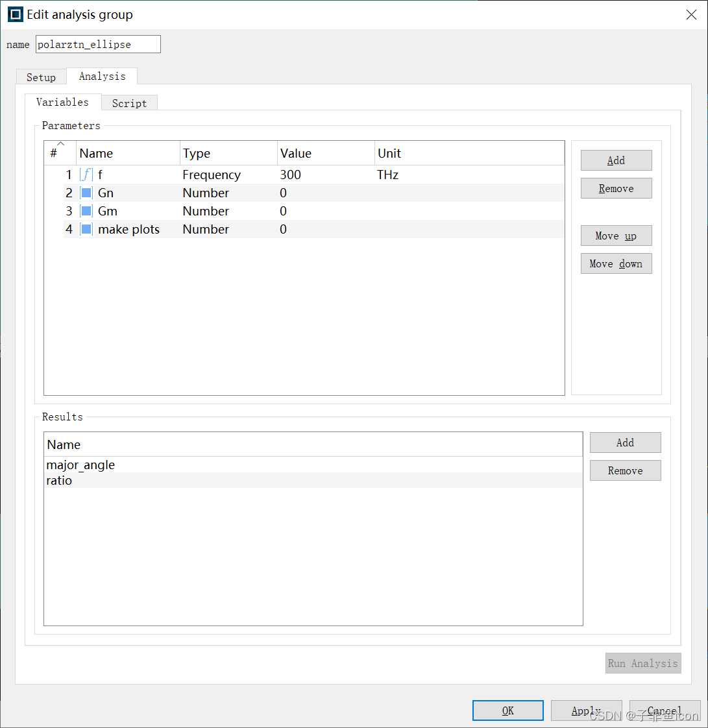Click the value 0 cell for make plots
This screenshot has height=728, width=708.
tap(283, 229)
